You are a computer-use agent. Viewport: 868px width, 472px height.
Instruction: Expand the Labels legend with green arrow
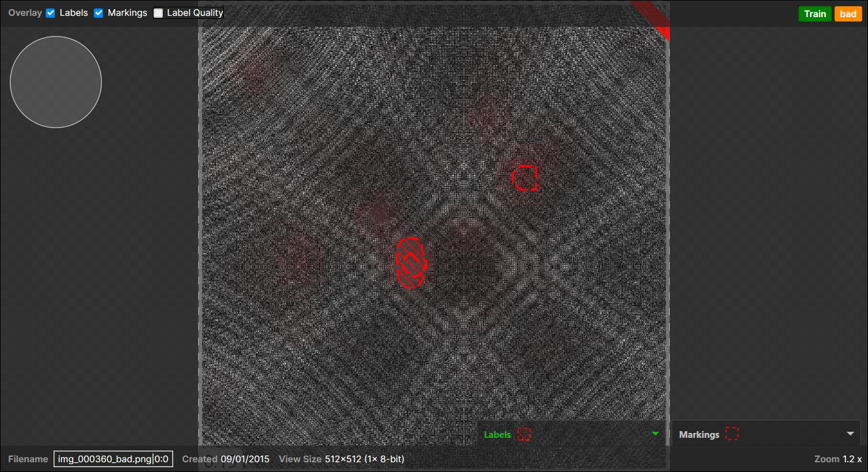pos(655,434)
